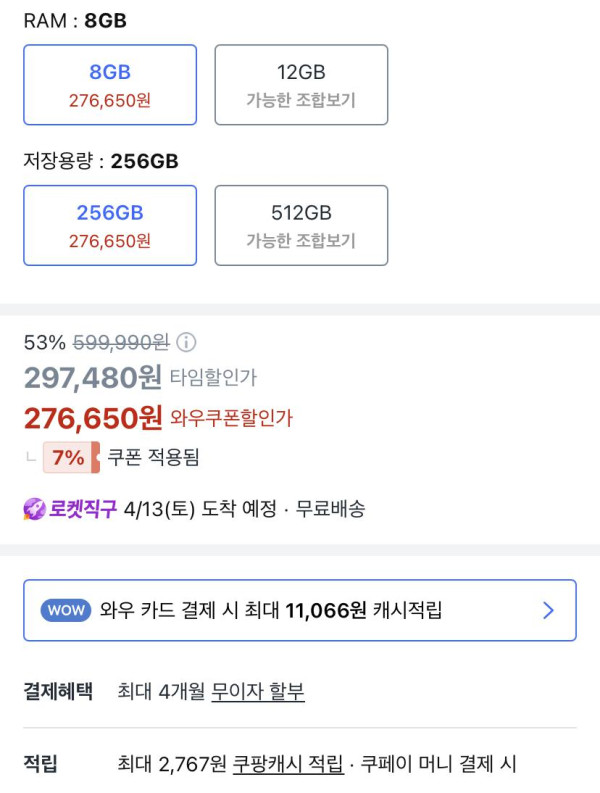Image resolution: width=600 pixels, height=793 pixels.
Task: Expand WOW card cashback details chevron
Action: tap(548, 610)
